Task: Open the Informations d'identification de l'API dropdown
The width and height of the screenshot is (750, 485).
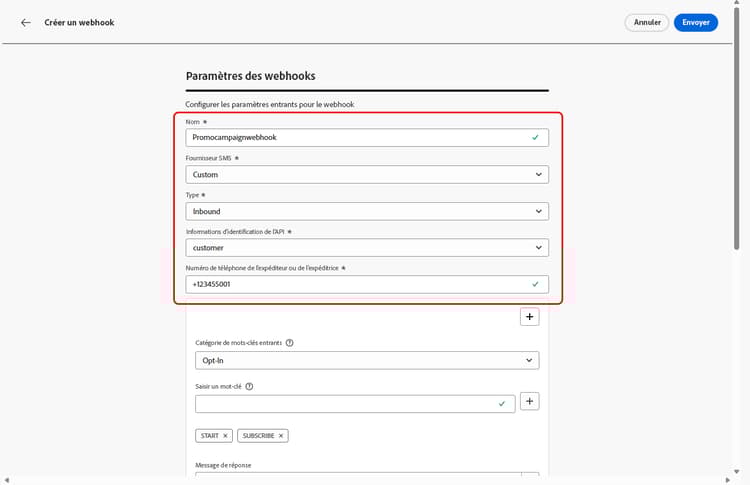Action: 367,247
